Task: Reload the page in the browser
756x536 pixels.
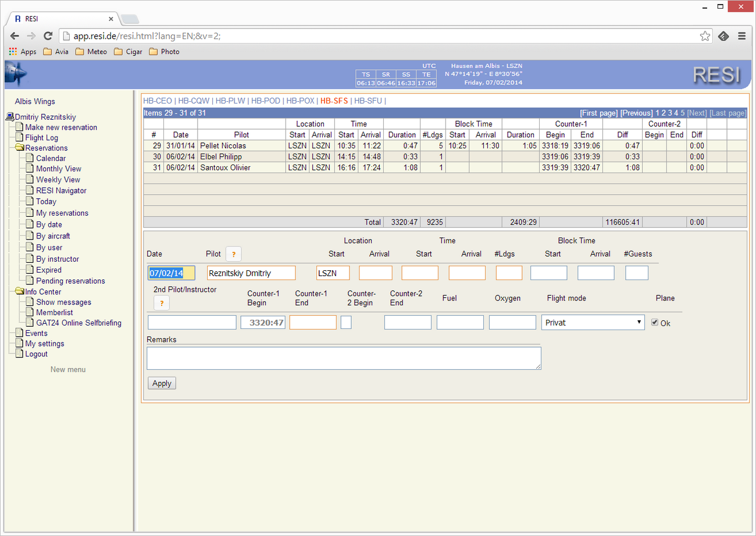Action: 48,36
